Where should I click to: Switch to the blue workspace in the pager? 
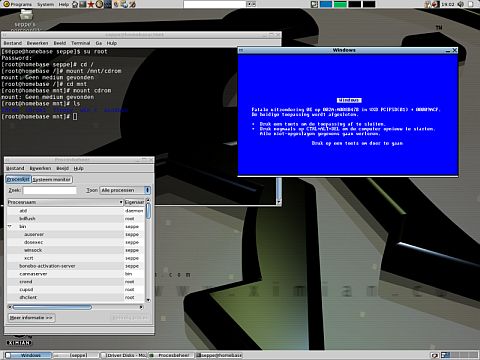[326, 4]
